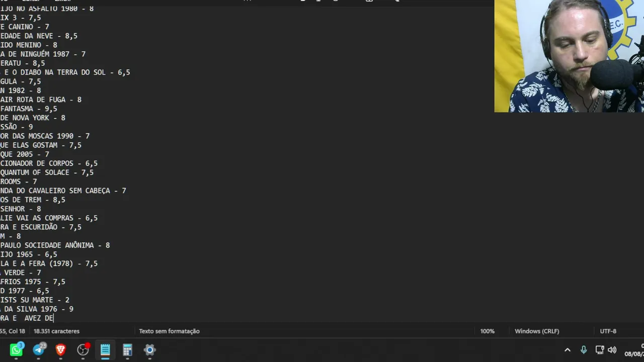Click the line 'CIONADOR DE CORPOS - 6,5'

[x=49, y=163]
